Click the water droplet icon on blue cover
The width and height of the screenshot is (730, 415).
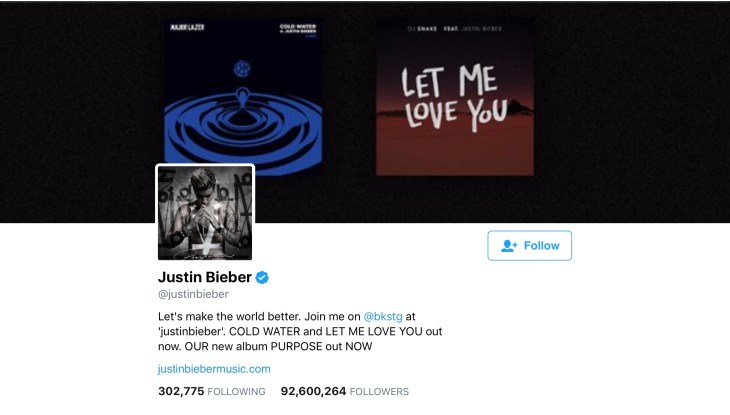(242, 99)
